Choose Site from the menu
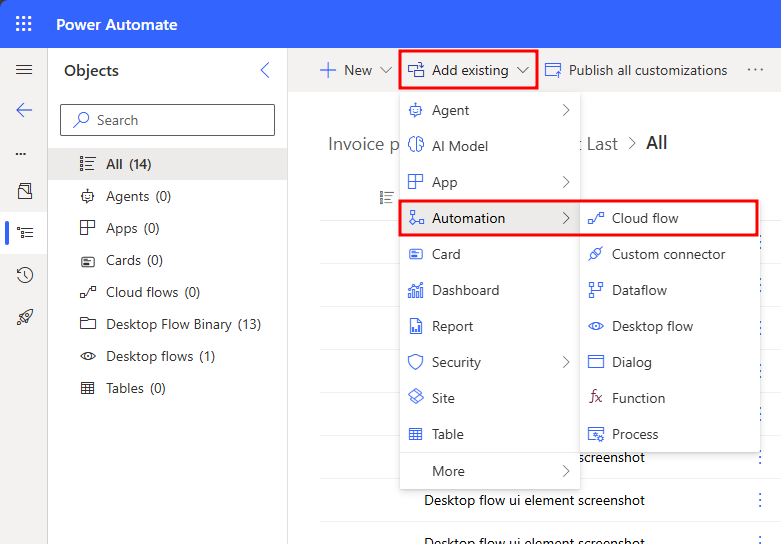The image size is (781, 544). [490, 398]
